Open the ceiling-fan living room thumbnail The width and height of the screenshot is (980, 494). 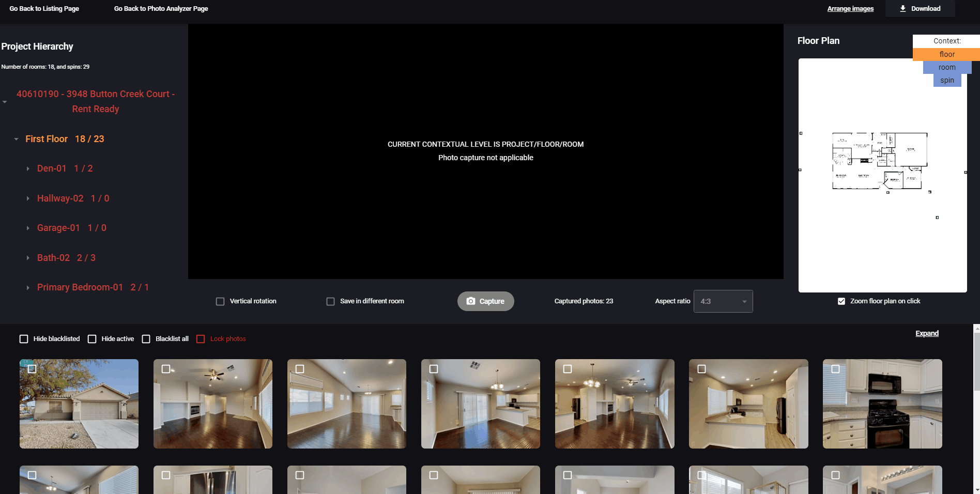coord(213,404)
